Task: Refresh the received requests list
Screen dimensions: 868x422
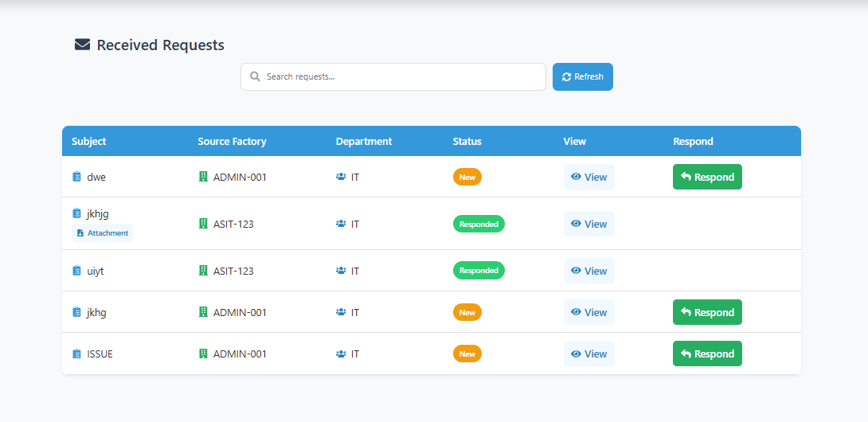Action: tap(582, 76)
